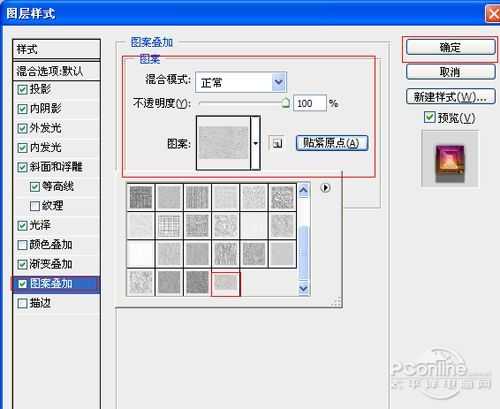Select the 样式 styles header item

tap(56, 50)
